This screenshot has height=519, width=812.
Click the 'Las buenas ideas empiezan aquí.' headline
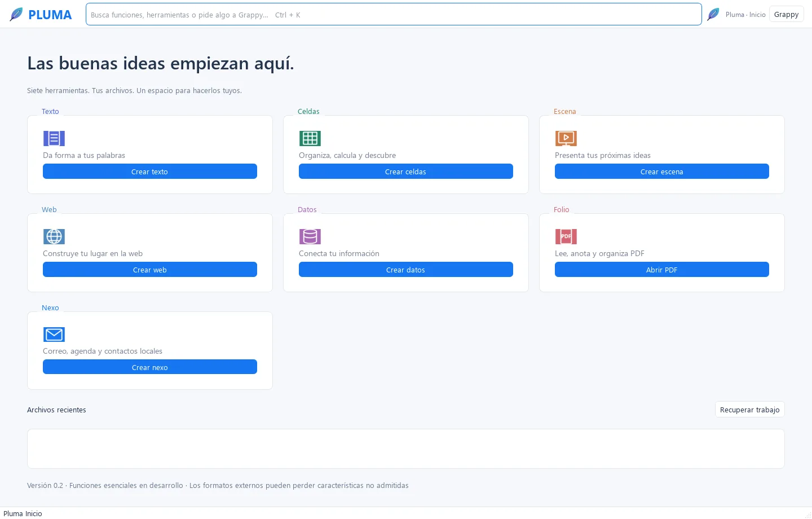point(161,63)
